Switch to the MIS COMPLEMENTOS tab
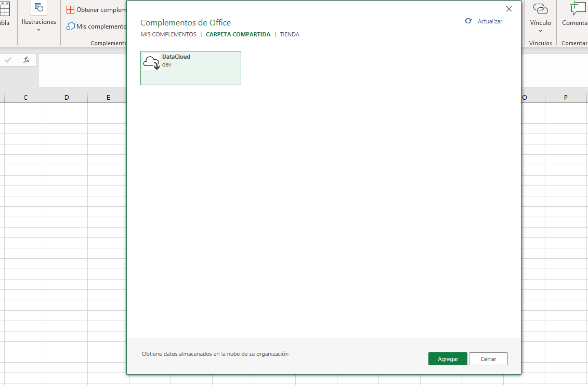 [168, 34]
